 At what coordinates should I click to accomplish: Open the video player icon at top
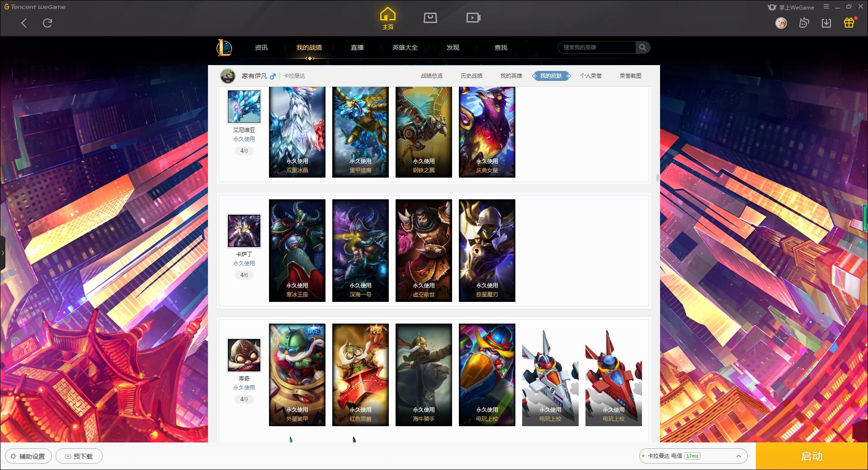(473, 18)
